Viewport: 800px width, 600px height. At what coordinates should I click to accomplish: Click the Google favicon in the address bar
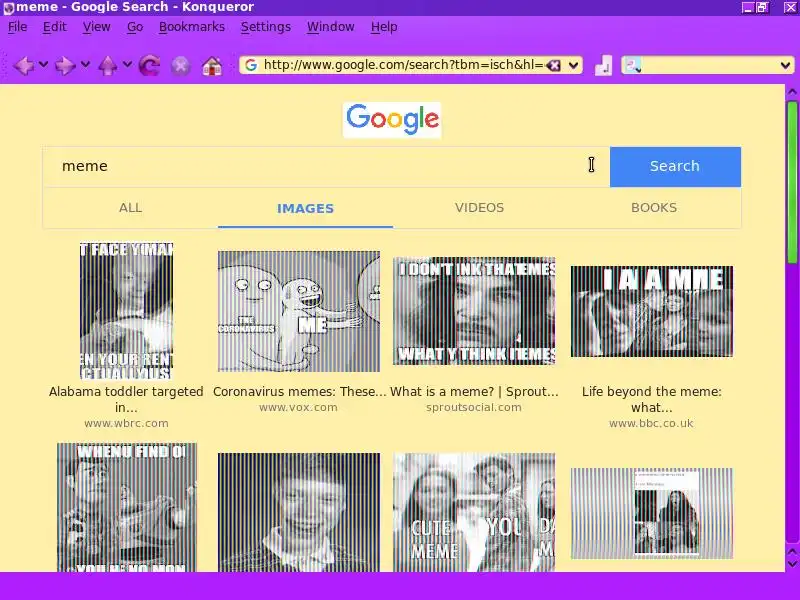(251, 65)
